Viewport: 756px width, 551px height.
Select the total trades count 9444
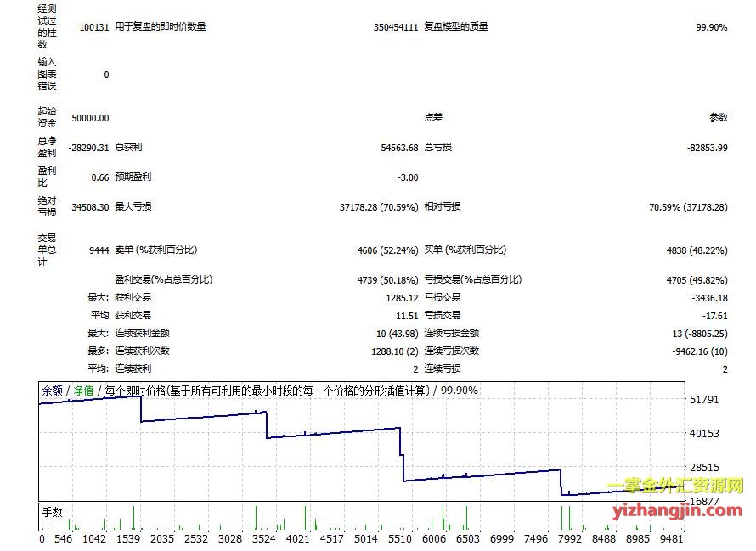pos(99,250)
